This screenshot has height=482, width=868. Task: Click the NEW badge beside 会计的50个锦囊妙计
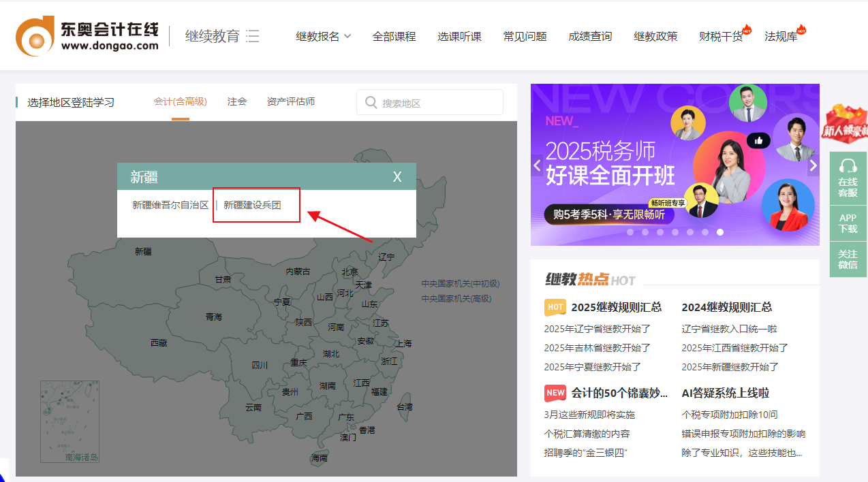(x=555, y=393)
